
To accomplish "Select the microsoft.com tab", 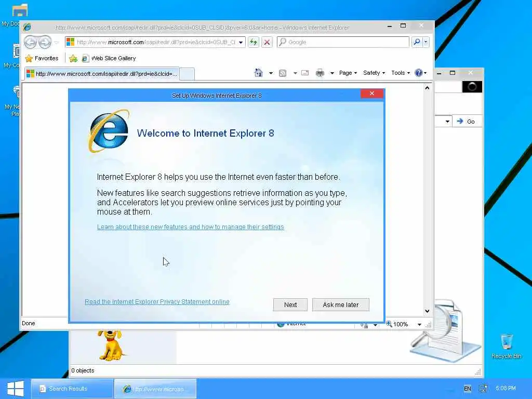I will (102, 74).
